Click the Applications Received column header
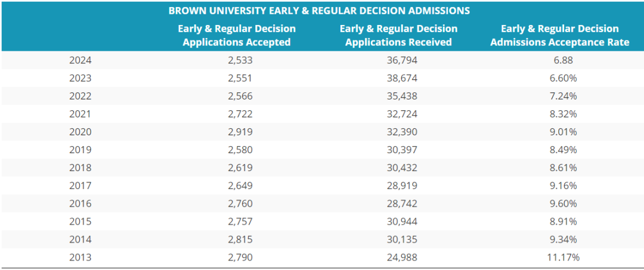 [x=398, y=35]
